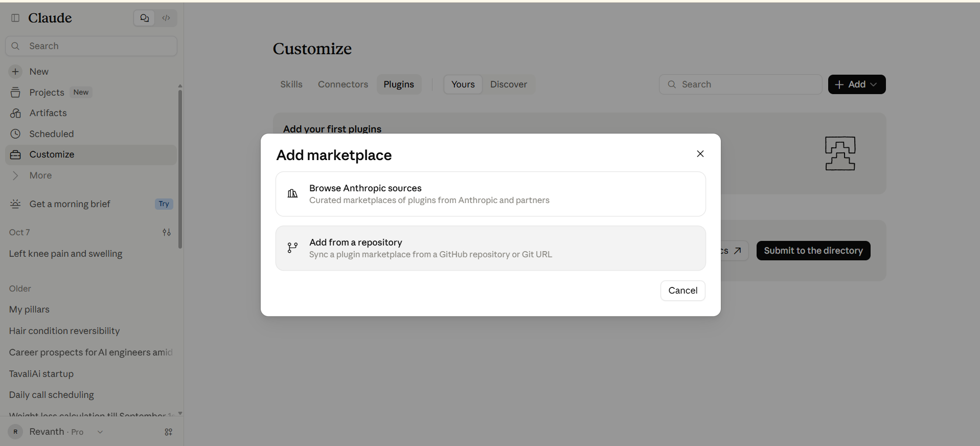Screen dimensions: 980x446
Task: Switch to chat mode icon
Action: pyautogui.click(x=145, y=18)
